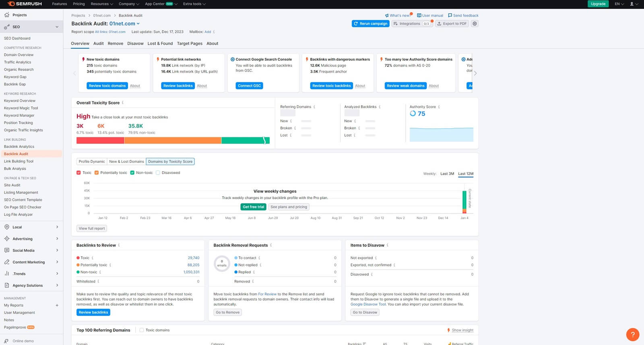
Task: Switch to the Audit tab
Action: coord(99,44)
